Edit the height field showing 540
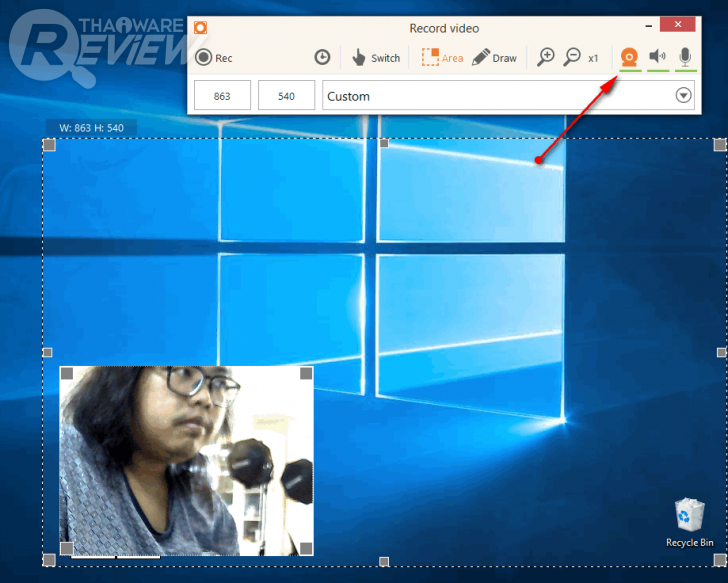The height and width of the screenshot is (583, 728). tap(286, 96)
